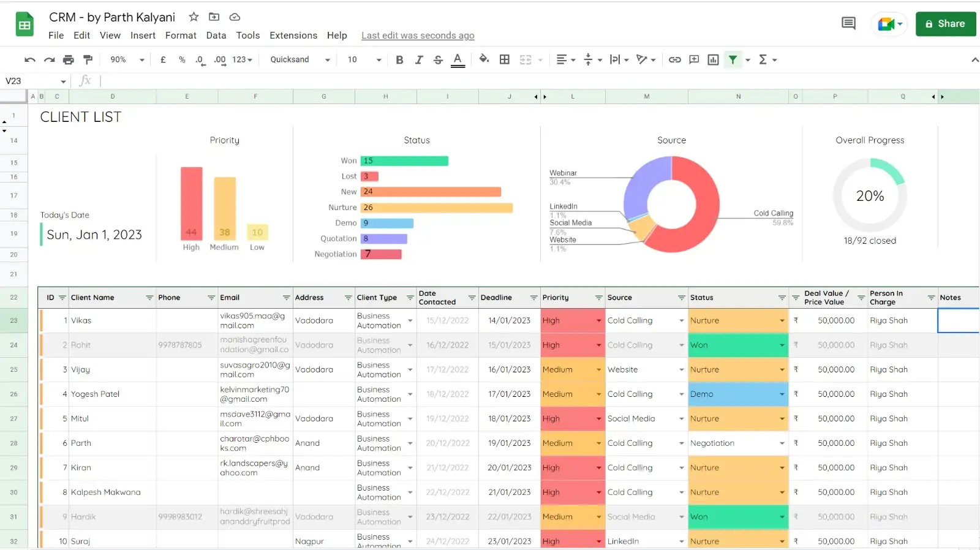Screen dimensions: 980x550
Task: Click the Redo icon
Action: [49, 59]
